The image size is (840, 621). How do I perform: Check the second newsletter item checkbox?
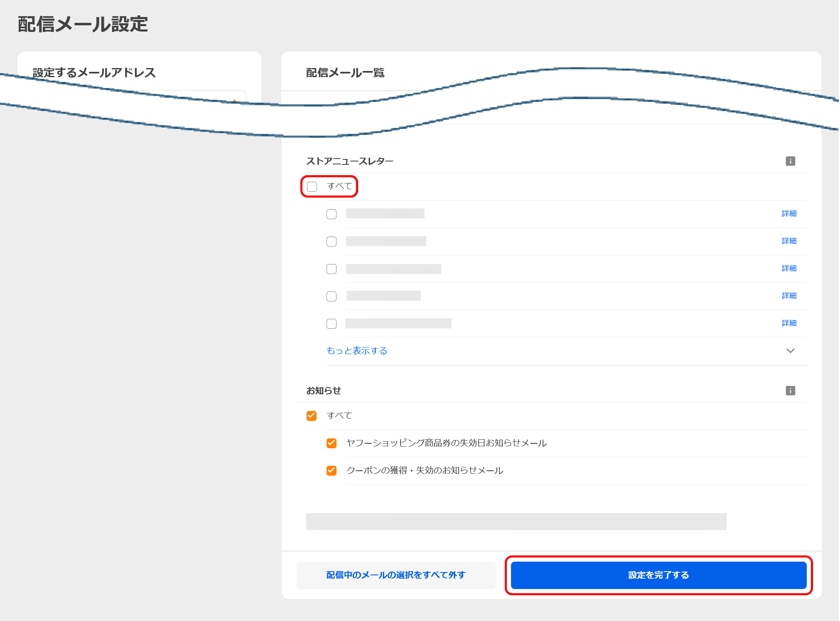[x=331, y=241]
